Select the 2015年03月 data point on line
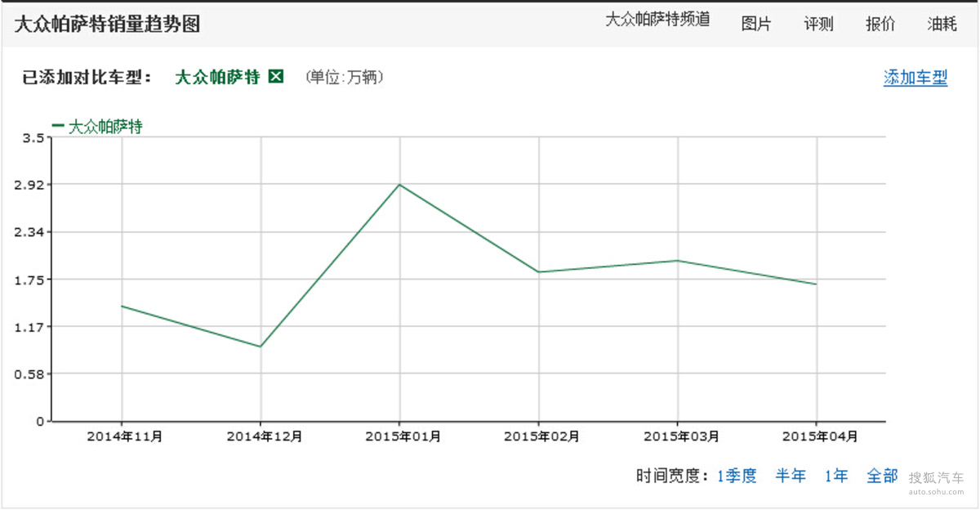980x510 pixels. (678, 261)
